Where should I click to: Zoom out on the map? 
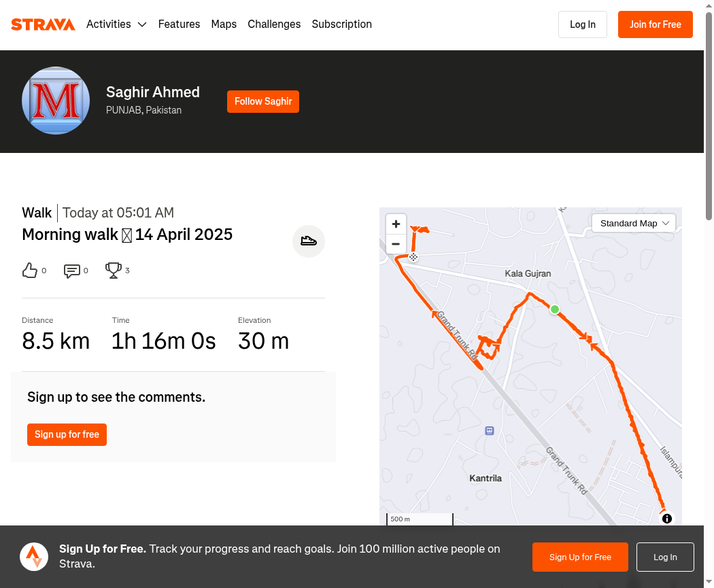pyautogui.click(x=396, y=244)
